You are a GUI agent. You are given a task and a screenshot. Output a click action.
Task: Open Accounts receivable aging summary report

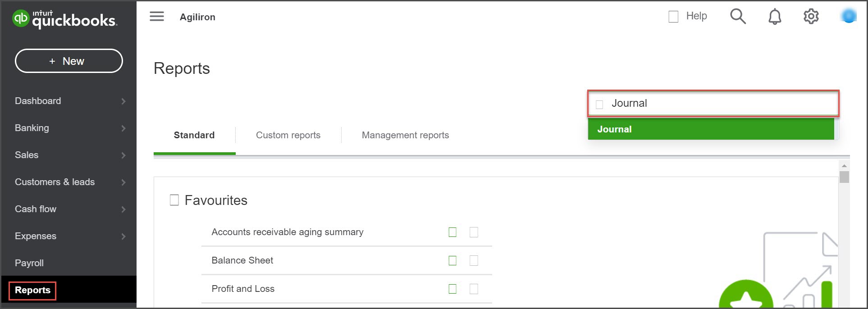(288, 232)
